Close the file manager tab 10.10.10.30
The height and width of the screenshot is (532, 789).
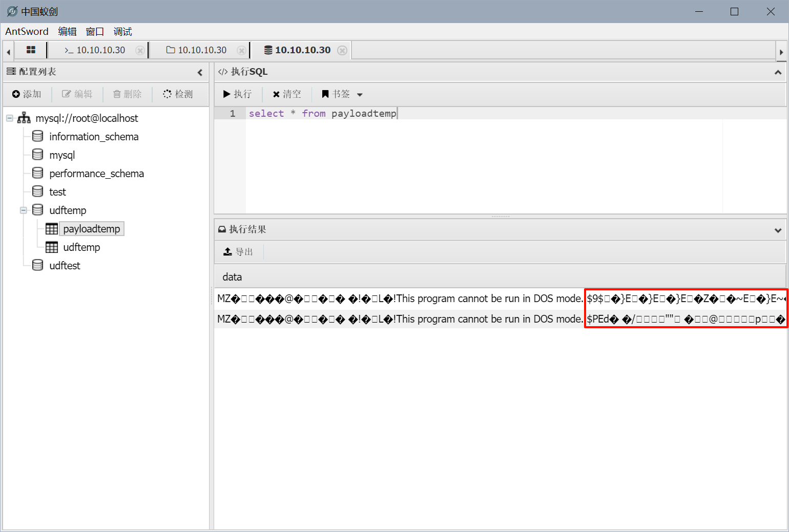click(x=241, y=50)
